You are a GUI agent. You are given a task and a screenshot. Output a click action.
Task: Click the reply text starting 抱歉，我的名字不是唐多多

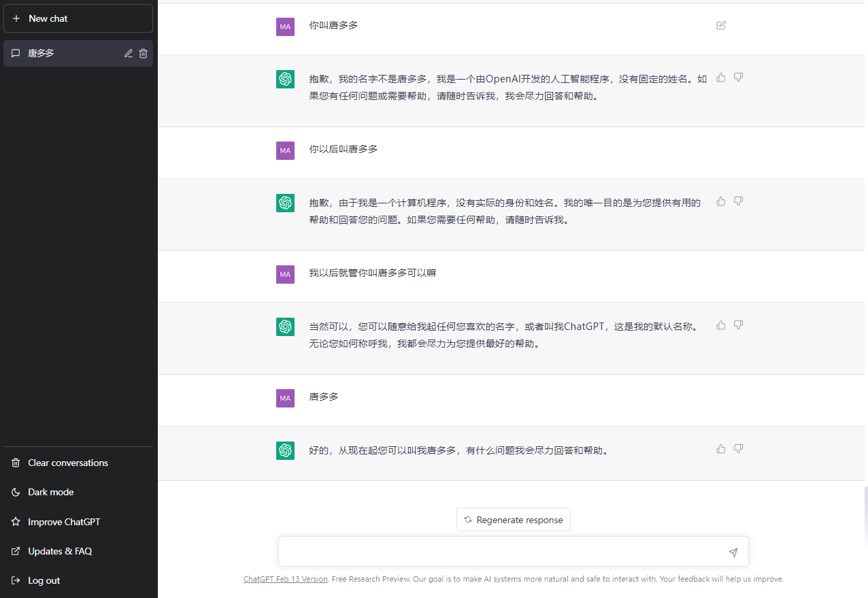(508, 87)
